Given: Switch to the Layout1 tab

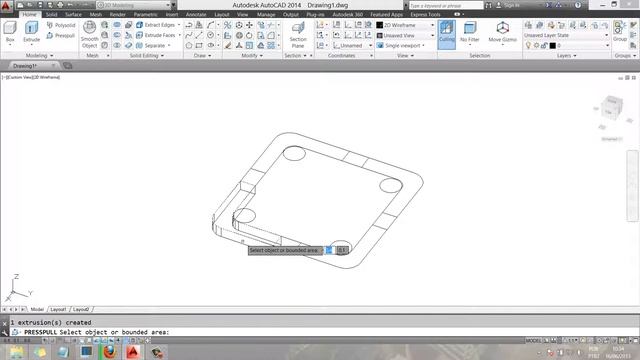Looking at the screenshot, I should tap(58, 309).
